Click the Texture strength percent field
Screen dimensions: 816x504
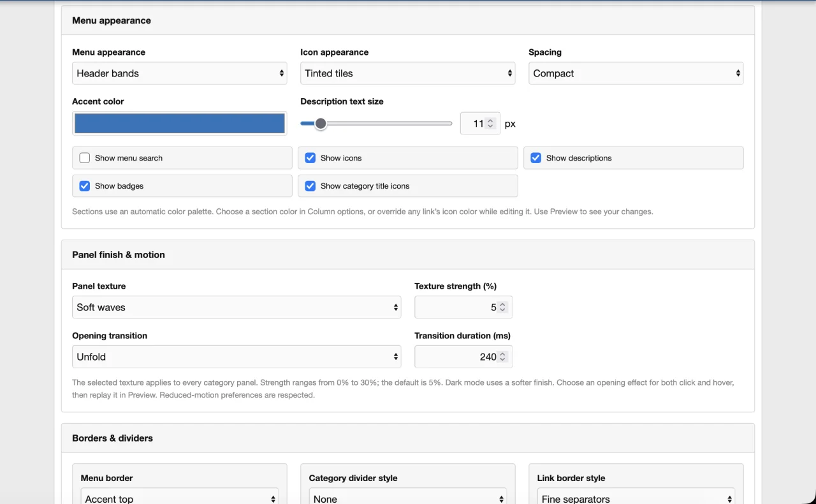pyautogui.click(x=463, y=307)
